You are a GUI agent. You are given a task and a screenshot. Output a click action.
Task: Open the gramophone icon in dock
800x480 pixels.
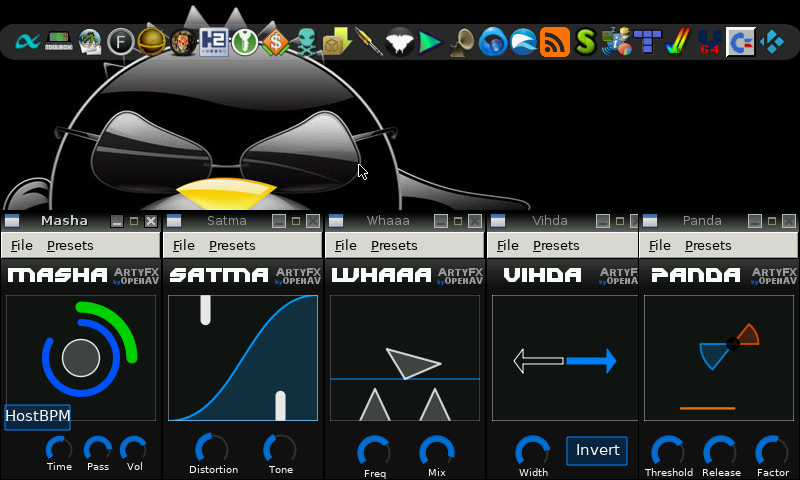(x=462, y=42)
